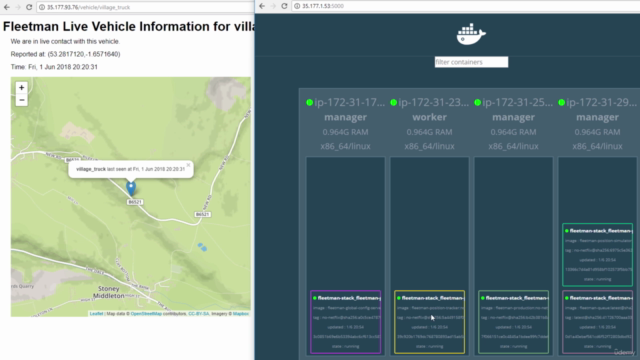This screenshot has height=360, width=640.
Task: Click the B6521 road label below the marker
Action: click(135, 202)
